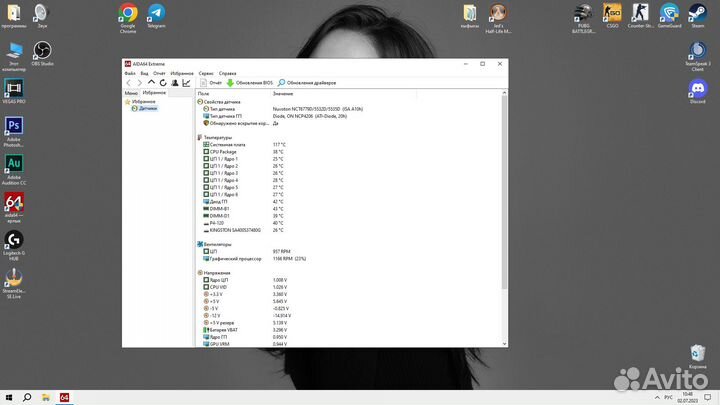The width and height of the screenshot is (720, 405).
Task: Click the Refresh icon in AIDA64 toolbar
Action: 163,83
